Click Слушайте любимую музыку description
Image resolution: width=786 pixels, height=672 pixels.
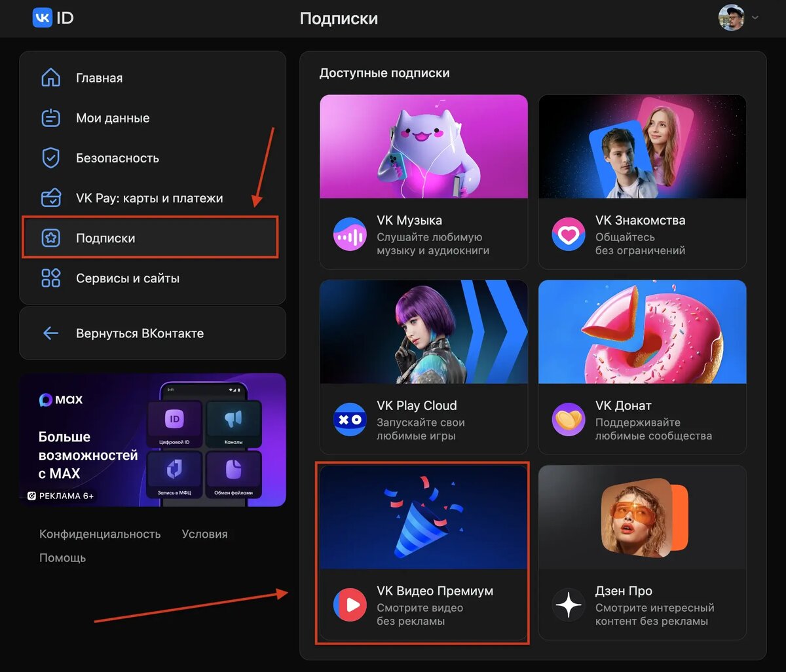[433, 244]
